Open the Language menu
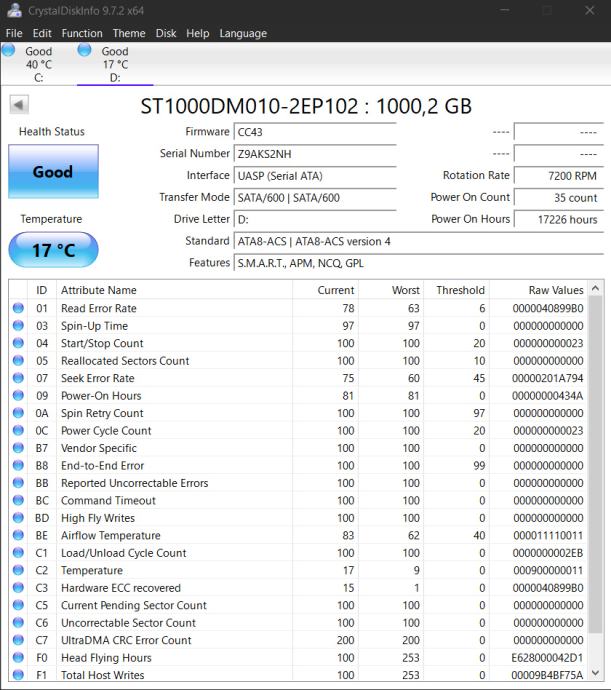The height and width of the screenshot is (690, 611). pyautogui.click(x=243, y=33)
